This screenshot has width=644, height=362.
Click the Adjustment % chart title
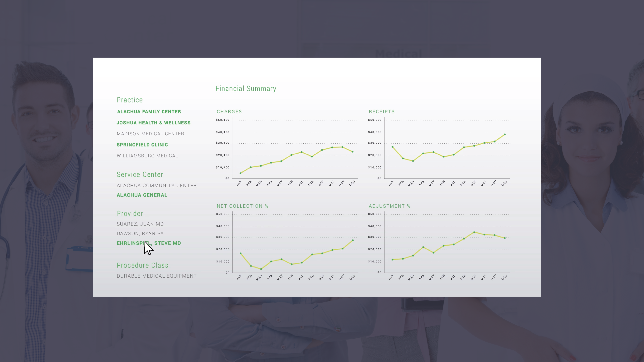tap(390, 206)
